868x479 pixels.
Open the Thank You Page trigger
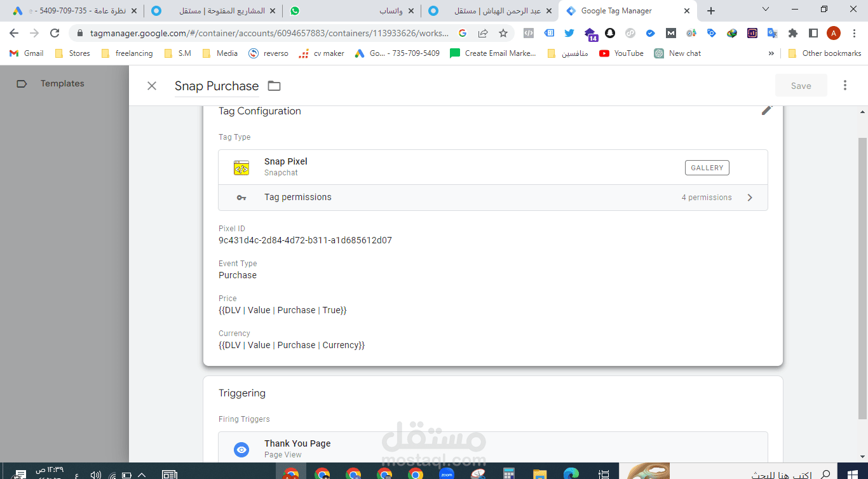[493, 449]
